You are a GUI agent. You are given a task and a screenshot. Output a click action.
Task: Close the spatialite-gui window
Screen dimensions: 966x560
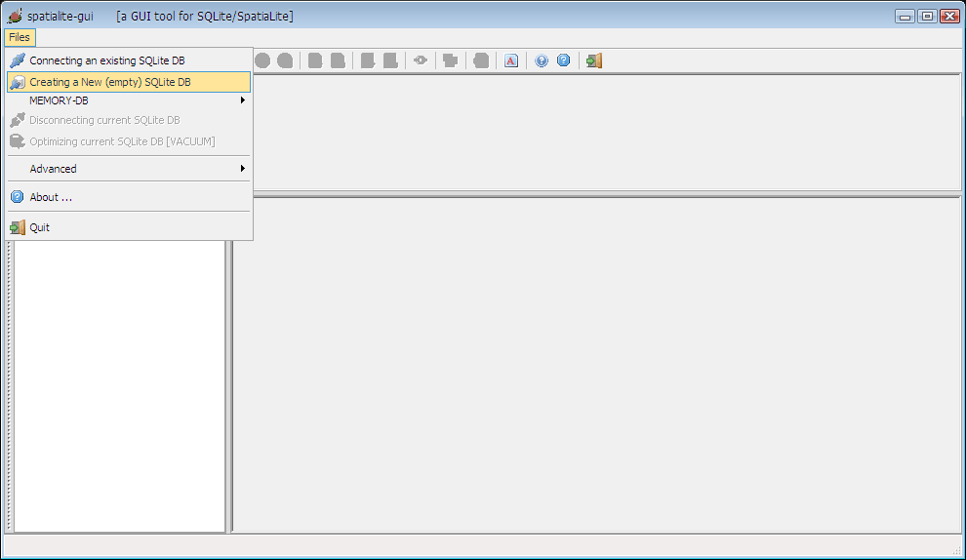click(x=949, y=16)
